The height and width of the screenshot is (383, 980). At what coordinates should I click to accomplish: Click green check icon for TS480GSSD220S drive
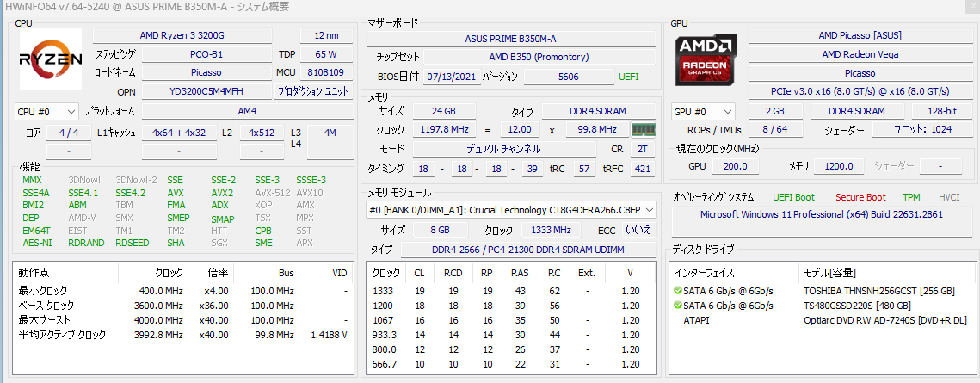(x=678, y=306)
